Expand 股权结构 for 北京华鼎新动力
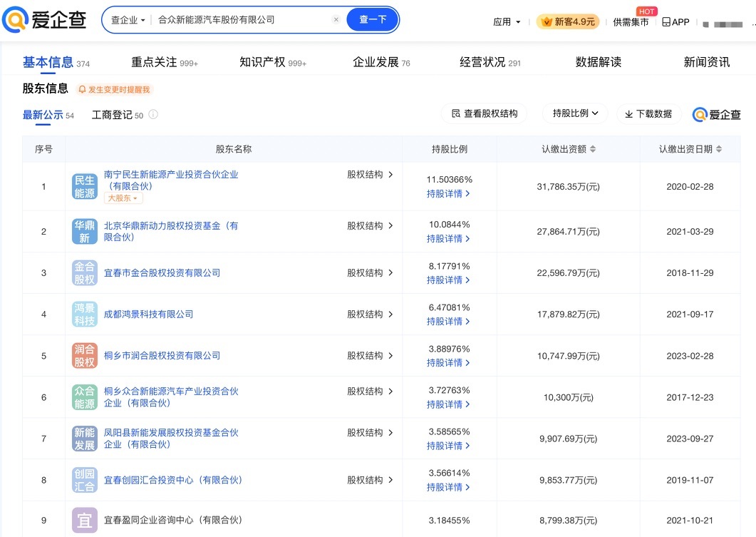The height and width of the screenshot is (537, 756). pos(371,226)
